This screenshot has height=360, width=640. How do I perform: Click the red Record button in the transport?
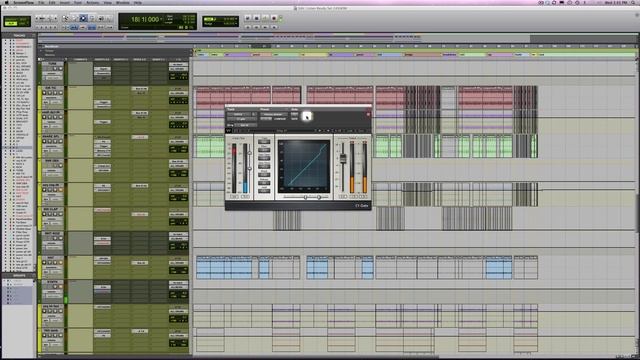[x=274, y=18]
